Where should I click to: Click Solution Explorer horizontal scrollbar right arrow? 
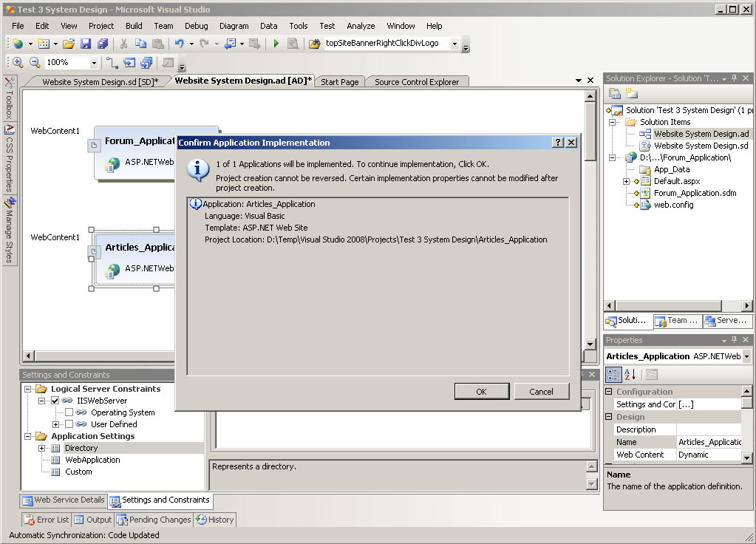tap(747, 305)
